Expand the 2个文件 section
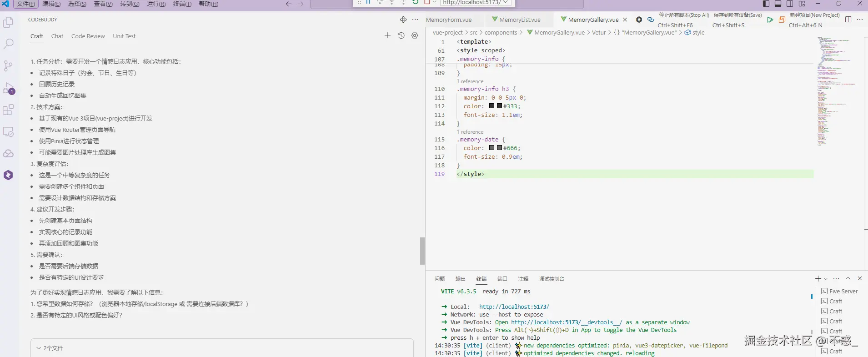The width and height of the screenshot is (868, 357). click(222, 348)
